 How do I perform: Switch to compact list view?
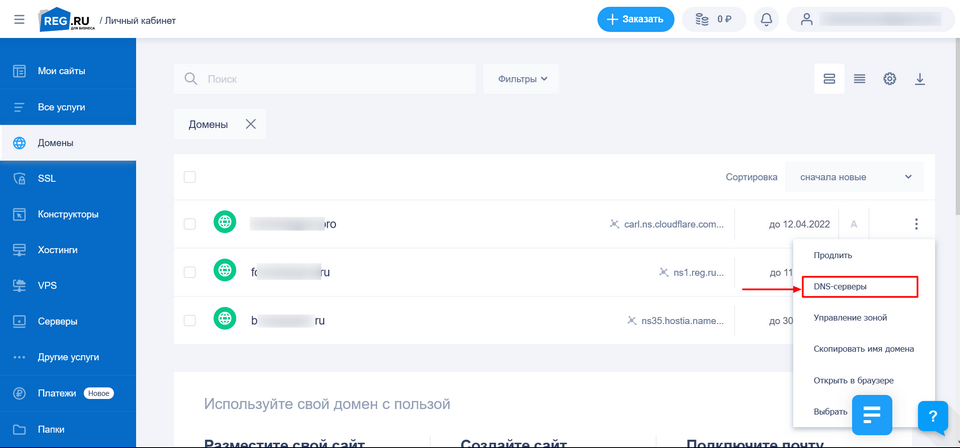tap(860, 79)
